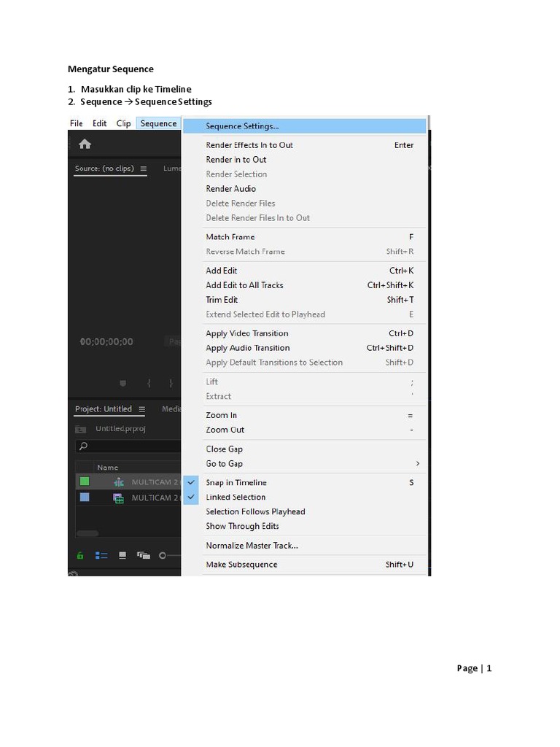Select Match Frame
The image size is (560, 747).
click(x=305, y=237)
